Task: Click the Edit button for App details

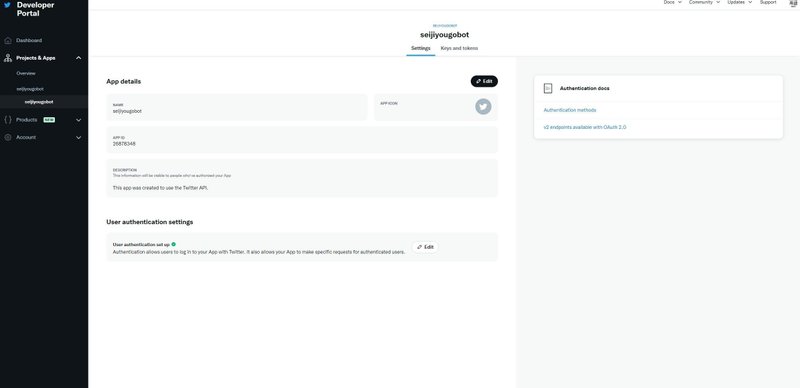Action: 484,81
